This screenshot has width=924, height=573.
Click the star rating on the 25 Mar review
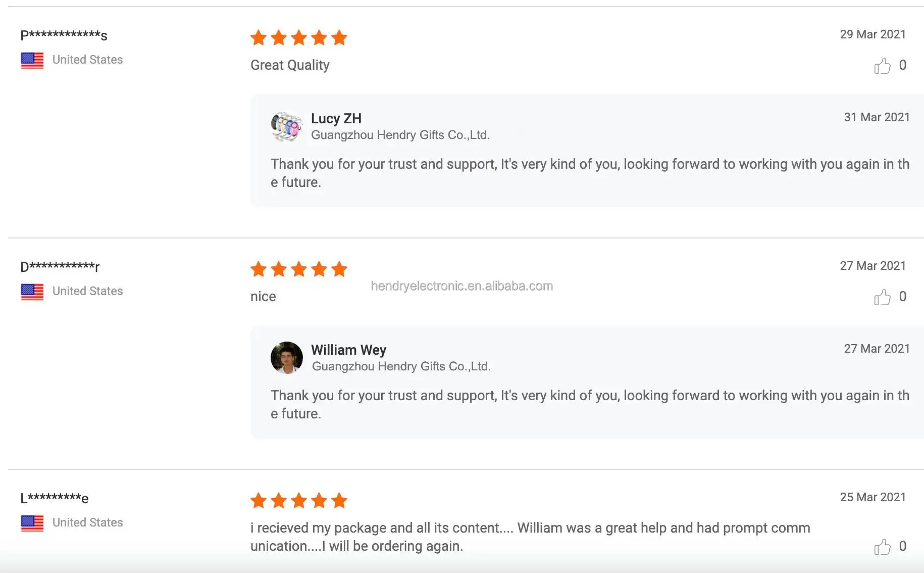point(299,501)
